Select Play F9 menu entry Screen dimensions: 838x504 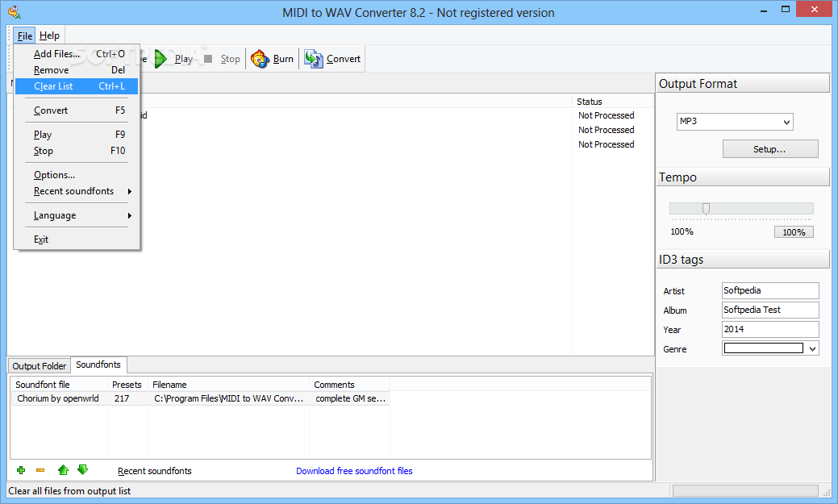coord(77,135)
